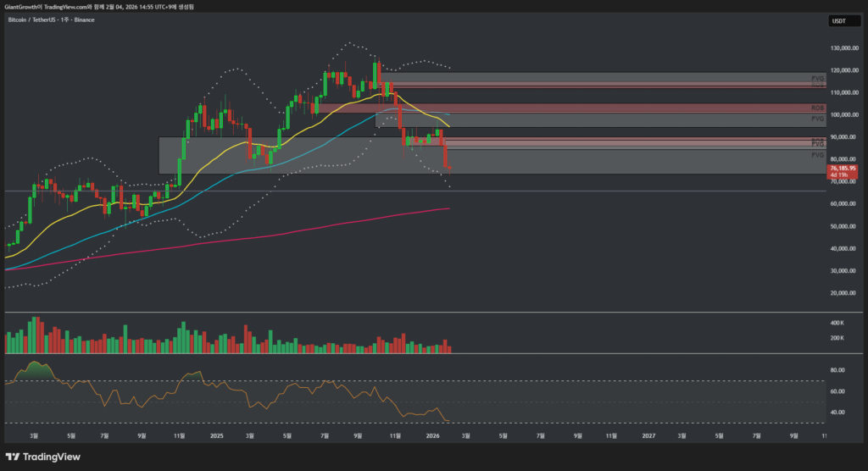Image resolution: width=868 pixels, height=471 pixels.
Task: Click the 400K volume axis label
Action: 836,323
